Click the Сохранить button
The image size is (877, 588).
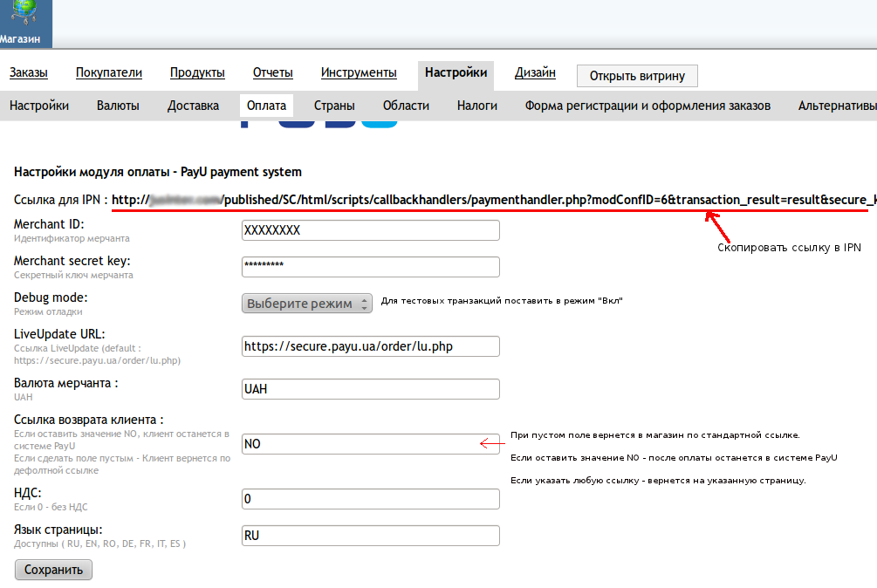pyautogui.click(x=54, y=570)
